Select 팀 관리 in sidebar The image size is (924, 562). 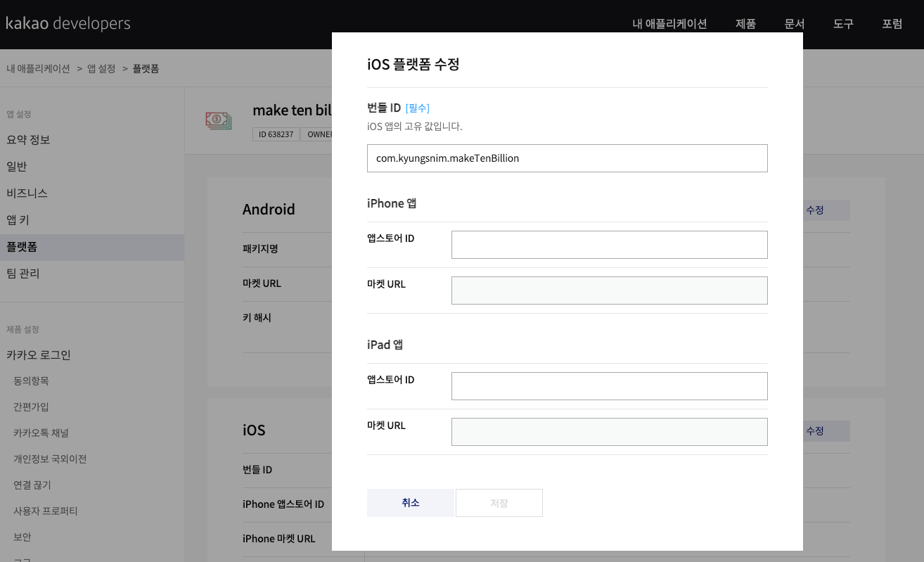tap(92, 274)
